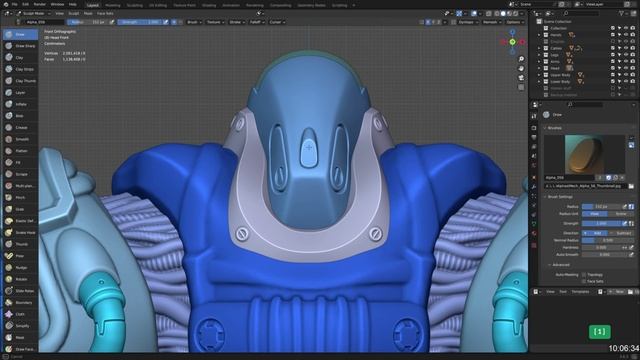The image size is (640, 360).
Task: Open the Falloff dropdown in header
Action: [x=257, y=22]
